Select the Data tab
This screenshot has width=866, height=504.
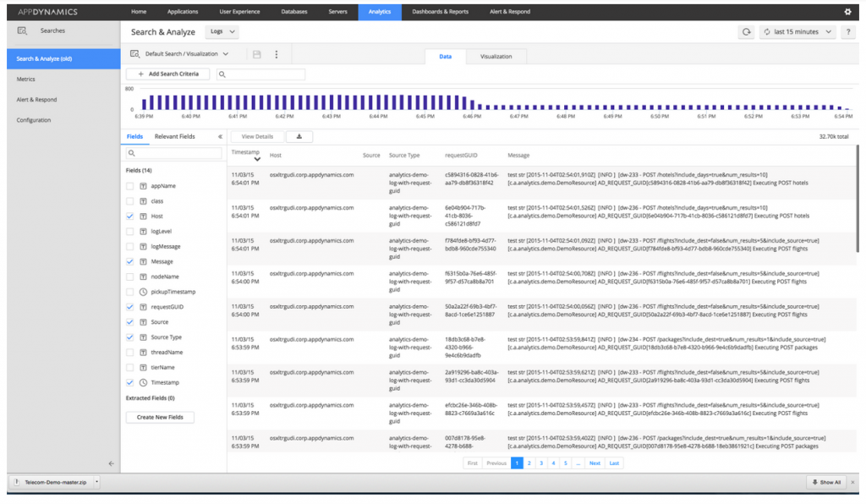pyautogui.click(x=445, y=57)
